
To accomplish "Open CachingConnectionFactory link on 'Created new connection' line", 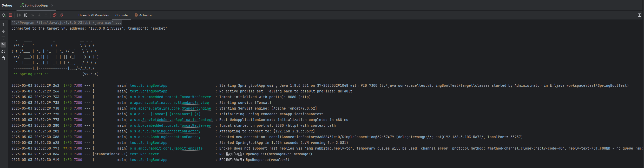I will click(x=175, y=137).
